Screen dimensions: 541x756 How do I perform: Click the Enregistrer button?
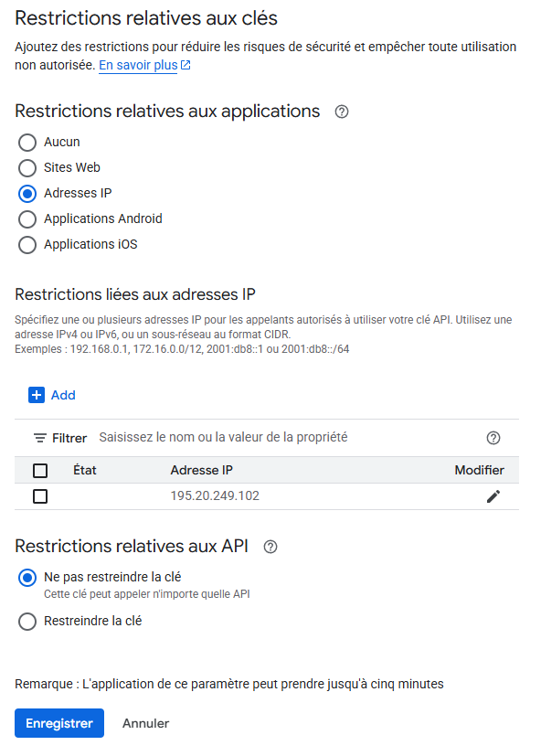tap(59, 723)
